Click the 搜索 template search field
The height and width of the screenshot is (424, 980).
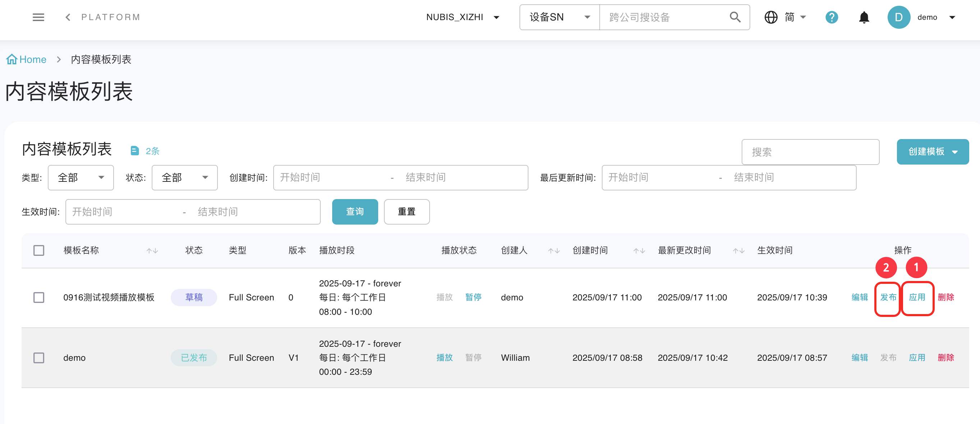pos(810,152)
